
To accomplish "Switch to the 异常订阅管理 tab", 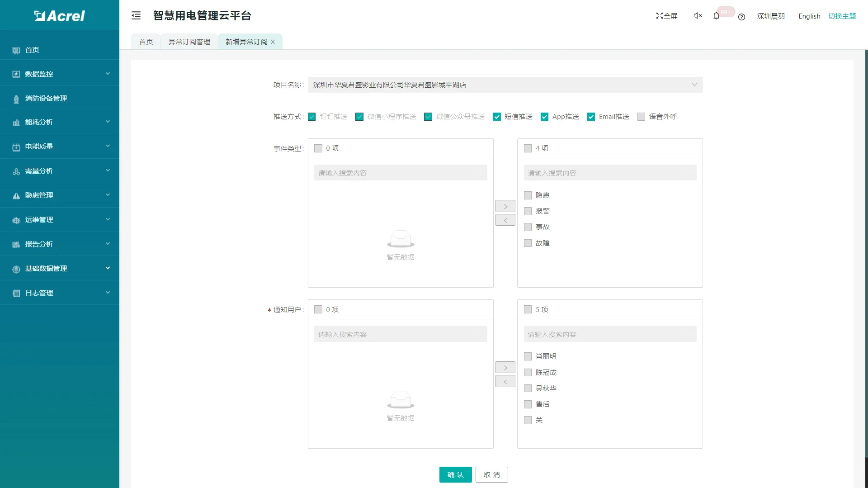I will (x=189, y=42).
